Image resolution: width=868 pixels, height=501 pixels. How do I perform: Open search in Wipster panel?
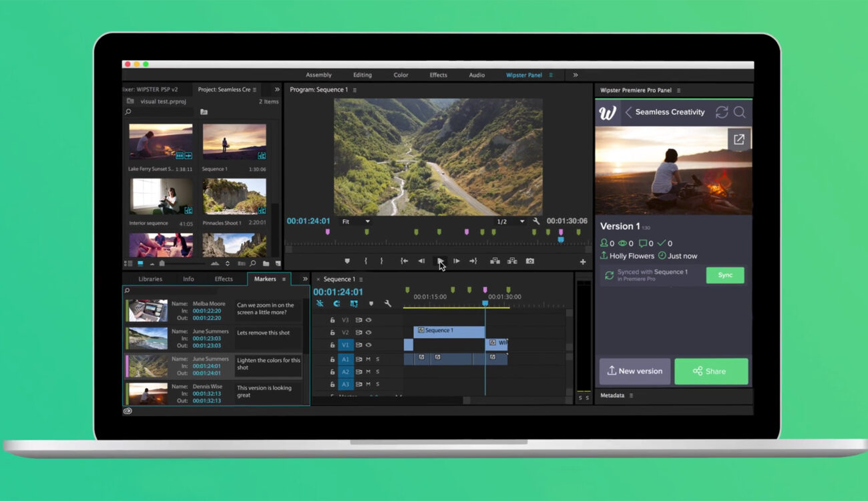pyautogui.click(x=740, y=112)
